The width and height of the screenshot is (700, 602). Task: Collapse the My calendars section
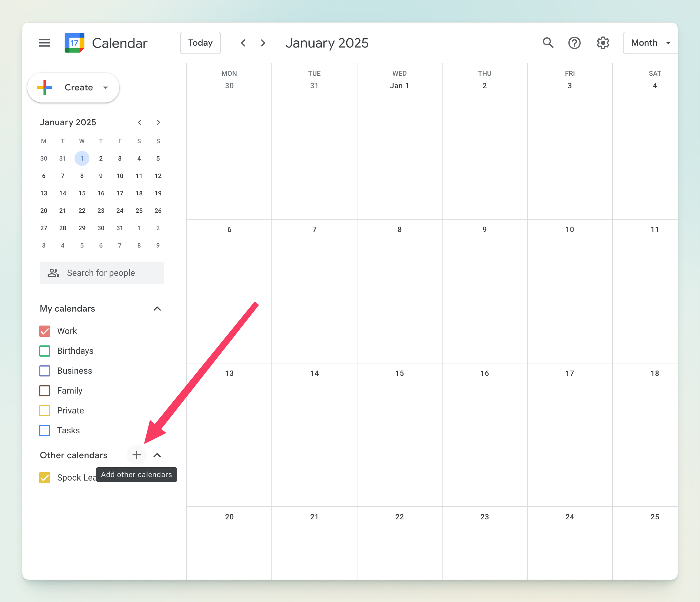pos(157,309)
